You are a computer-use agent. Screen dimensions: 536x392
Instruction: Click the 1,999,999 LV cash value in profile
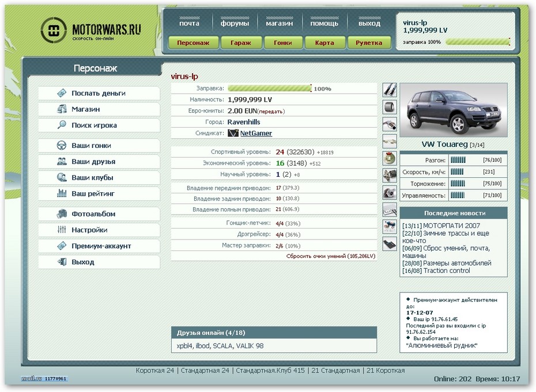250,100
